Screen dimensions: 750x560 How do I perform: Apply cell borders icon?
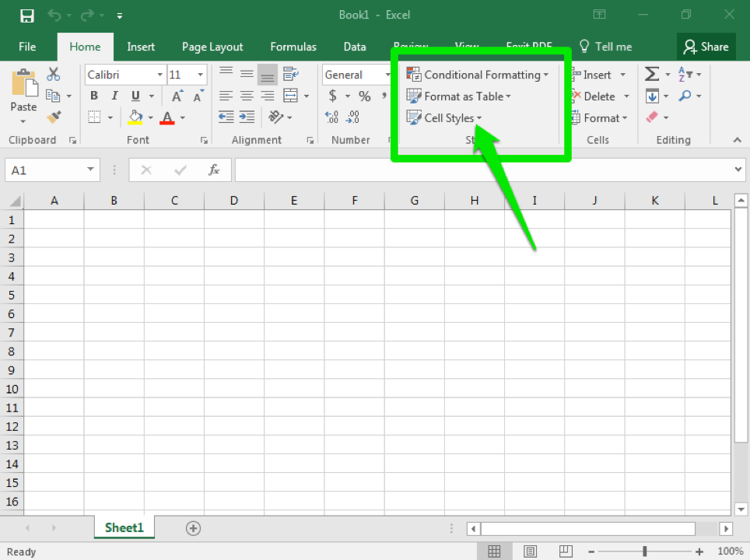click(x=94, y=117)
